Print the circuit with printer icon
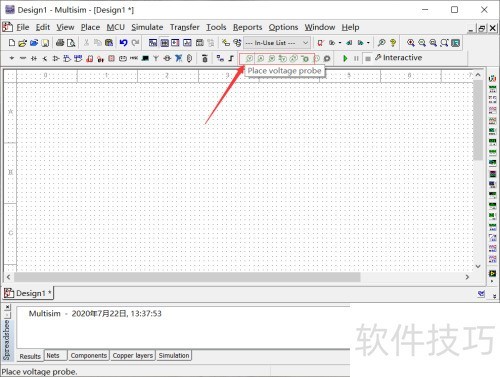The width and height of the screenshot is (500, 377). 60,43
